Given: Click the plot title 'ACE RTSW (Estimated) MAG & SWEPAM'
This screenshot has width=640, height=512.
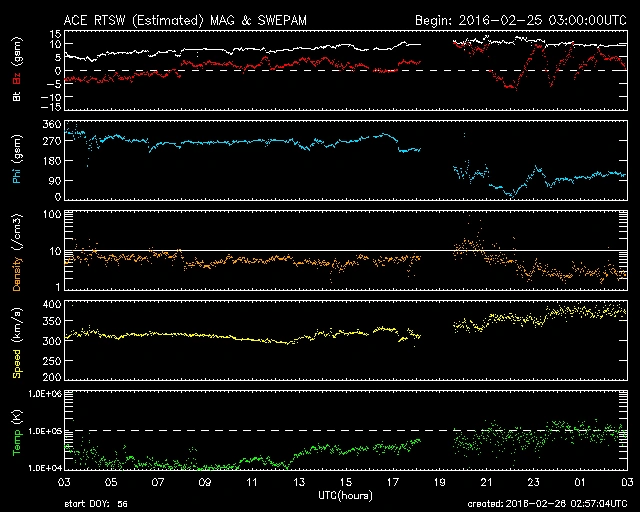Looking at the screenshot, I should point(185,20).
